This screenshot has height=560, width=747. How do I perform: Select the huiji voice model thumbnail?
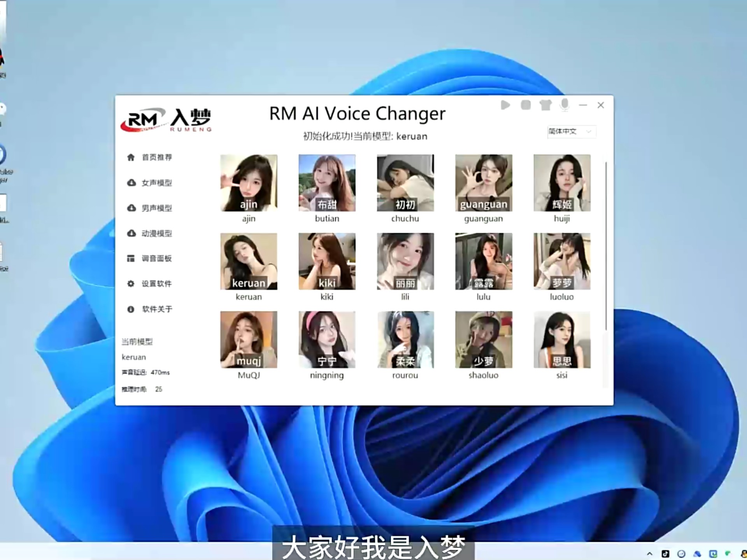click(x=562, y=183)
